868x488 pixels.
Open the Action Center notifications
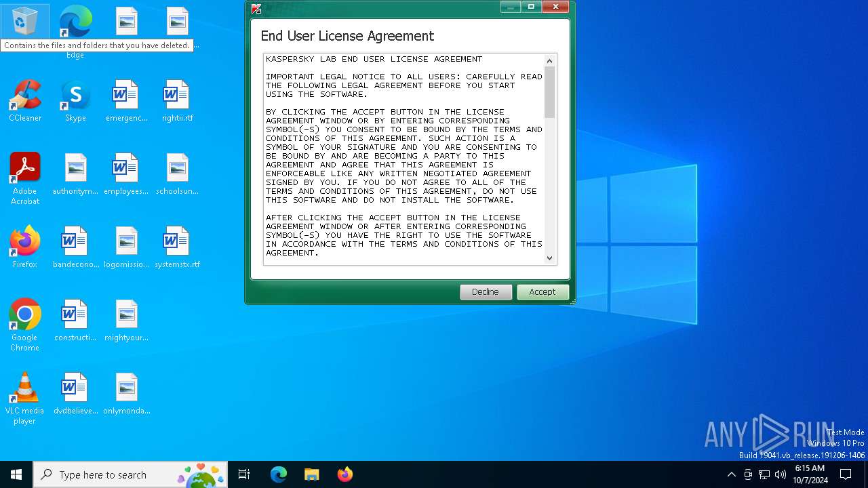click(846, 474)
